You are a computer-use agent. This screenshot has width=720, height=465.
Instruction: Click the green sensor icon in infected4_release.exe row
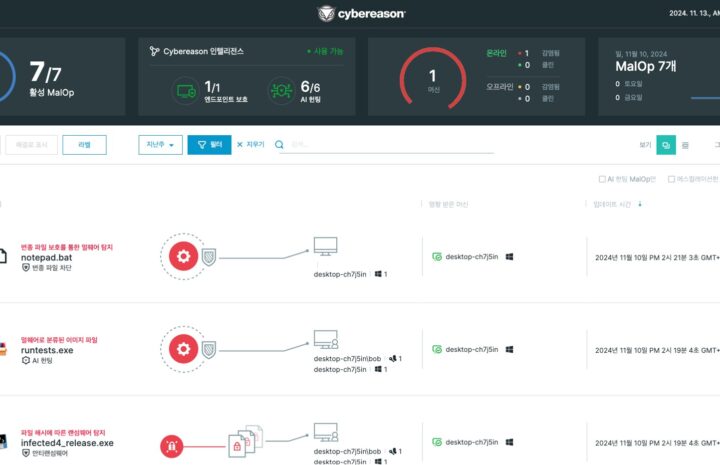437,442
